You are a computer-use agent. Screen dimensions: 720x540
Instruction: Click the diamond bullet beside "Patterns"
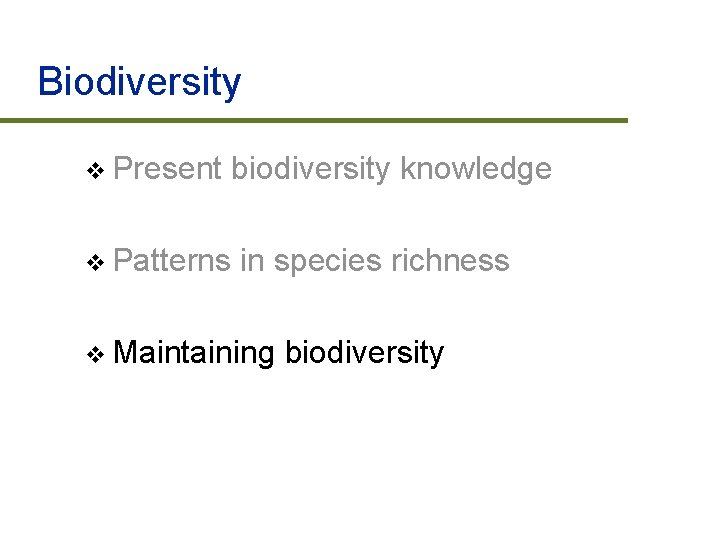(96, 264)
